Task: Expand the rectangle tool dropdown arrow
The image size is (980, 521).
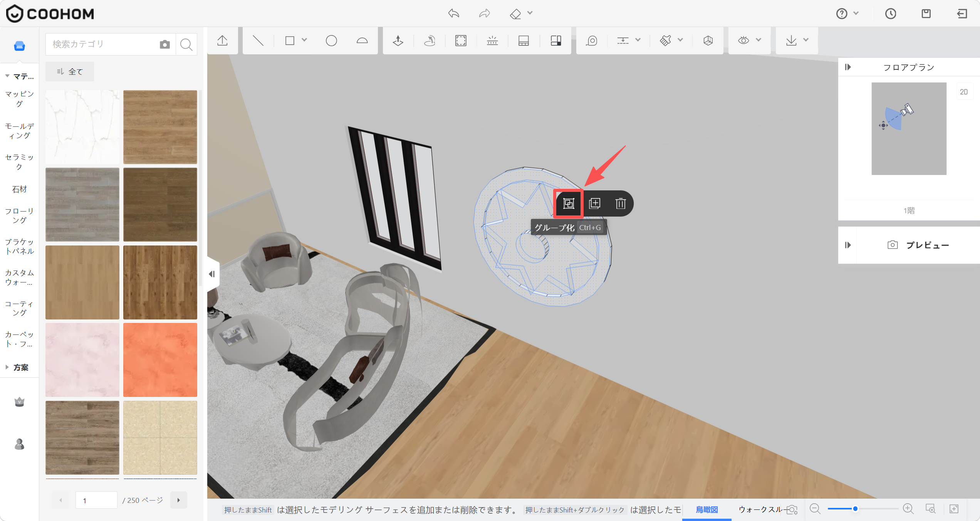Action: click(x=304, y=40)
